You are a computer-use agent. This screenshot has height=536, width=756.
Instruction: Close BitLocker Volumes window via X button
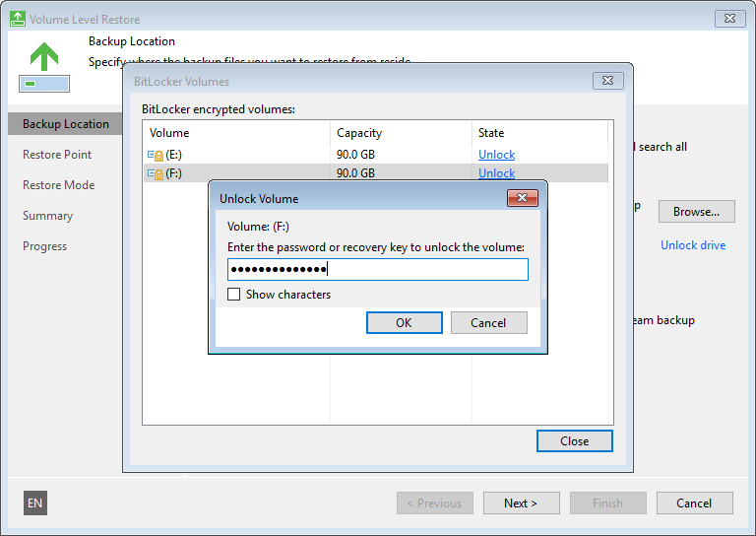click(608, 81)
